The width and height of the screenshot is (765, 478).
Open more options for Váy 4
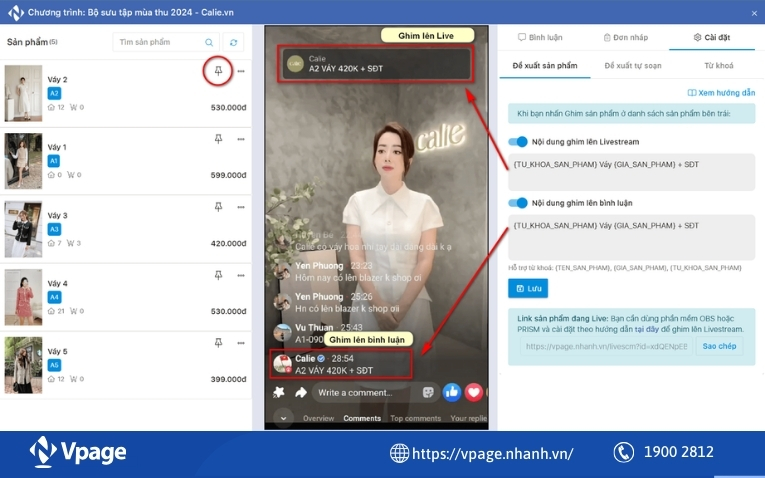[x=241, y=275]
